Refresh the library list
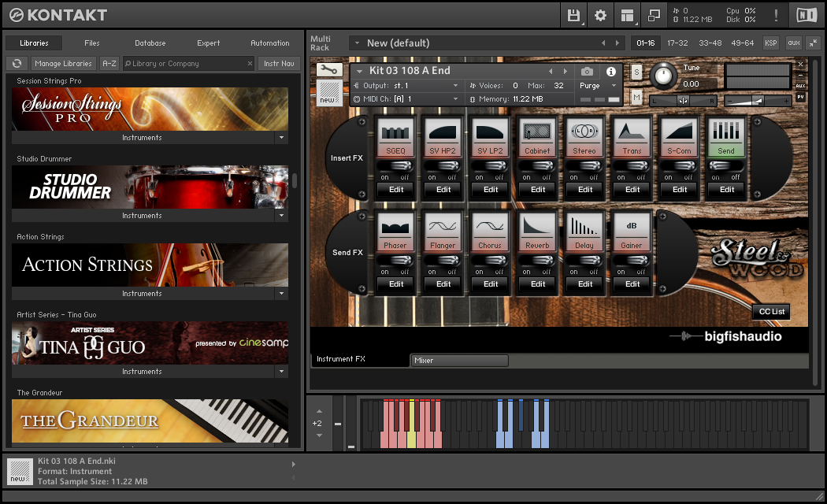This screenshot has height=504, width=827. (x=16, y=64)
